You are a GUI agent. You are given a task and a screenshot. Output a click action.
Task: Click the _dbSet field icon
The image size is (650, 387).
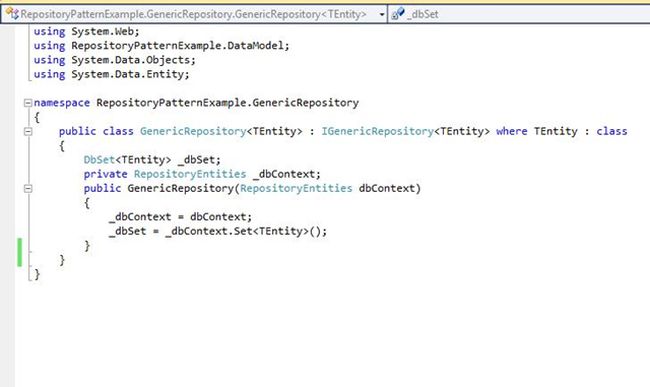(x=398, y=14)
